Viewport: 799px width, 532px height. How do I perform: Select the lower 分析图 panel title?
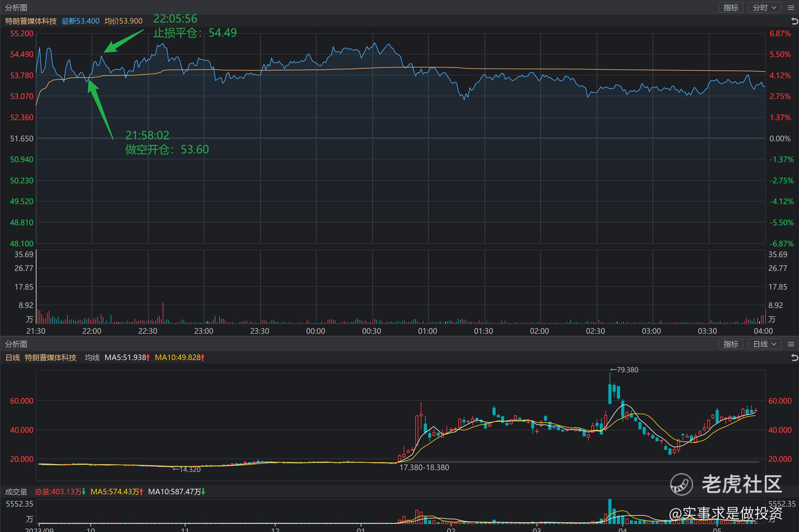click(16, 344)
